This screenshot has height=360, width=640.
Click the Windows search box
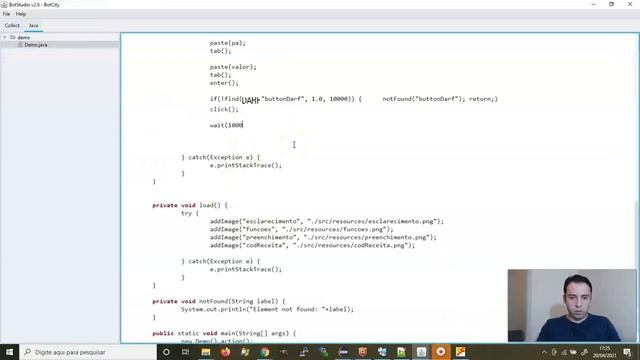tap(88, 352)
